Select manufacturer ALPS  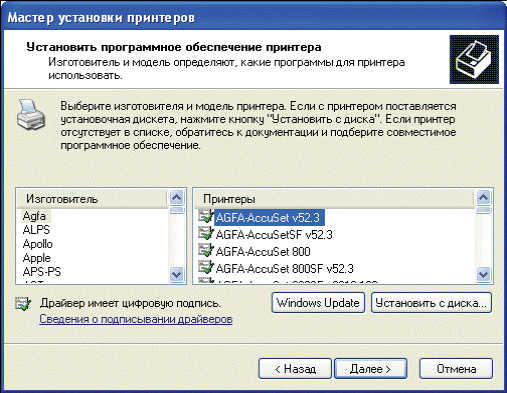(36, 230)
